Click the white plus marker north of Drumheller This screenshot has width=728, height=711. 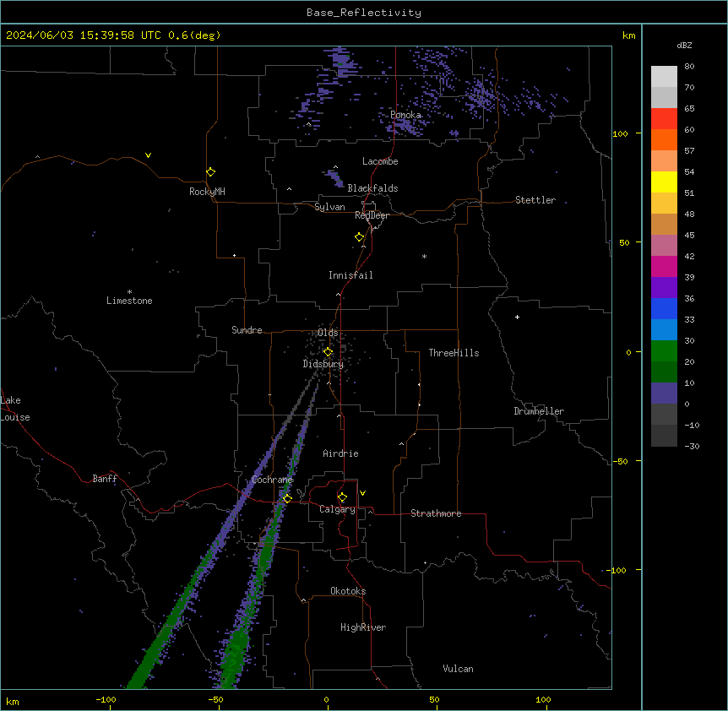point(517,317)
